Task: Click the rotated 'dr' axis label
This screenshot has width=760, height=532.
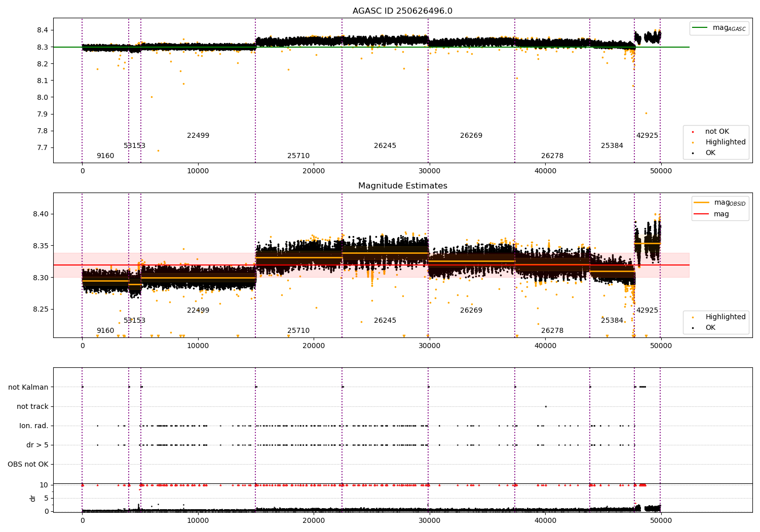Action: tap(33, 498)
